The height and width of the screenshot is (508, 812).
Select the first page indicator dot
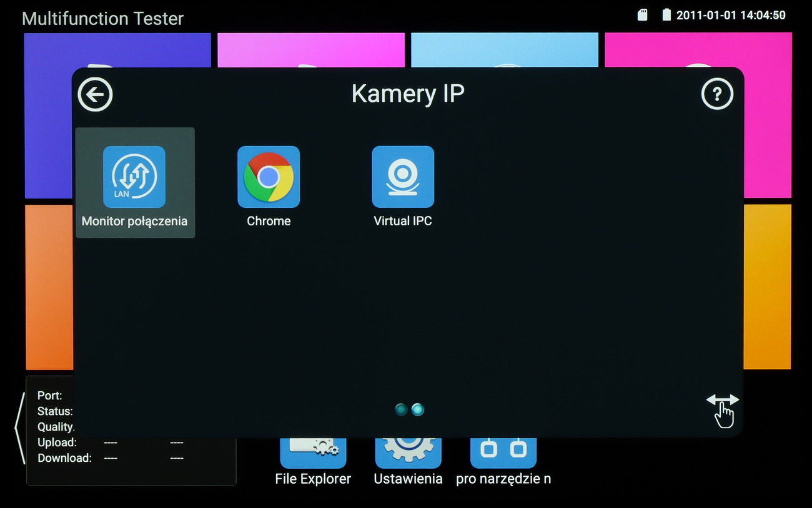[401, 409]
